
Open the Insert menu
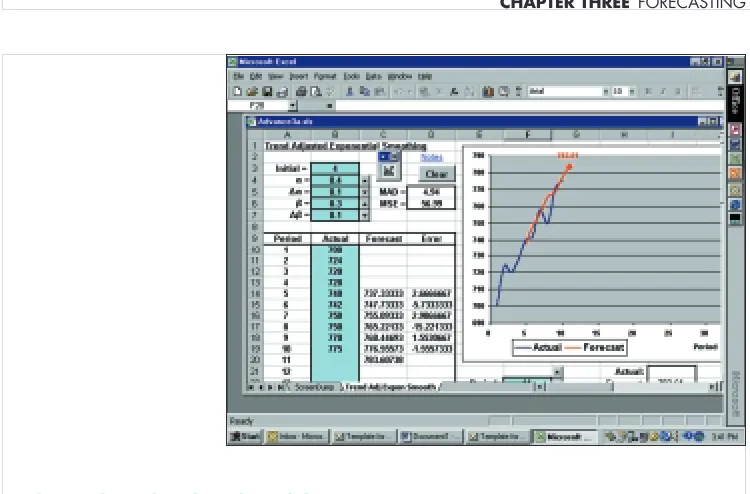298,76
